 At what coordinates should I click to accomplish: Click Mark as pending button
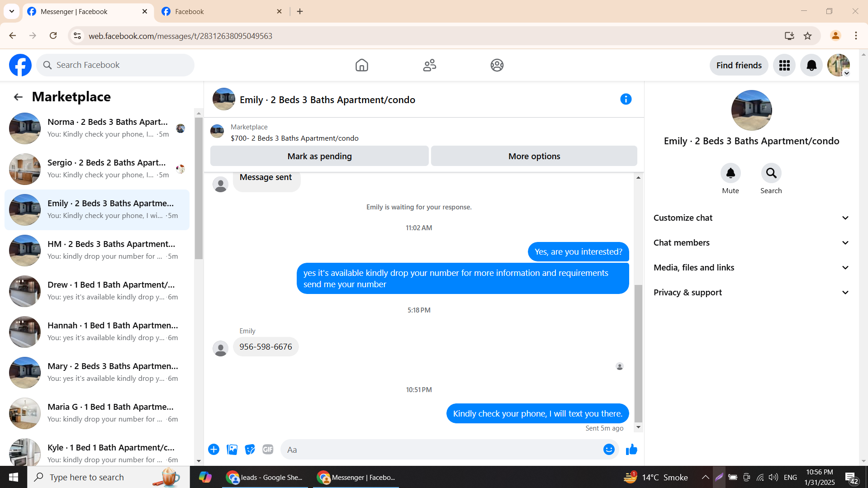319,156
